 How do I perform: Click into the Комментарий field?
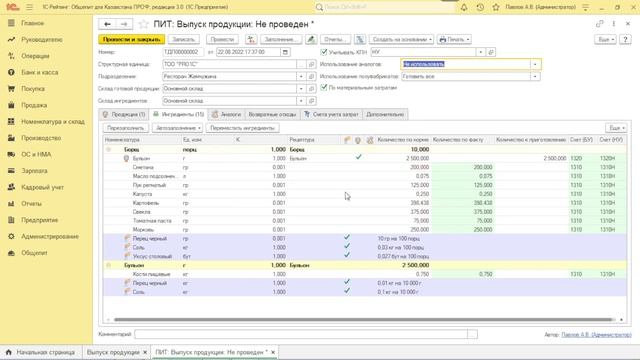301,334
